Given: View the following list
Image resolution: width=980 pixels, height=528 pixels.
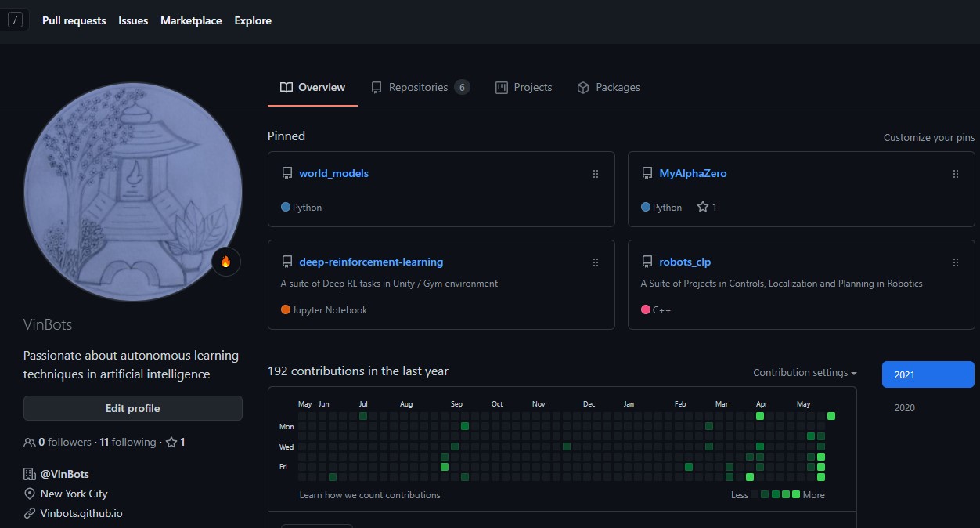Looking at the screenshot, I should point(128,443).
